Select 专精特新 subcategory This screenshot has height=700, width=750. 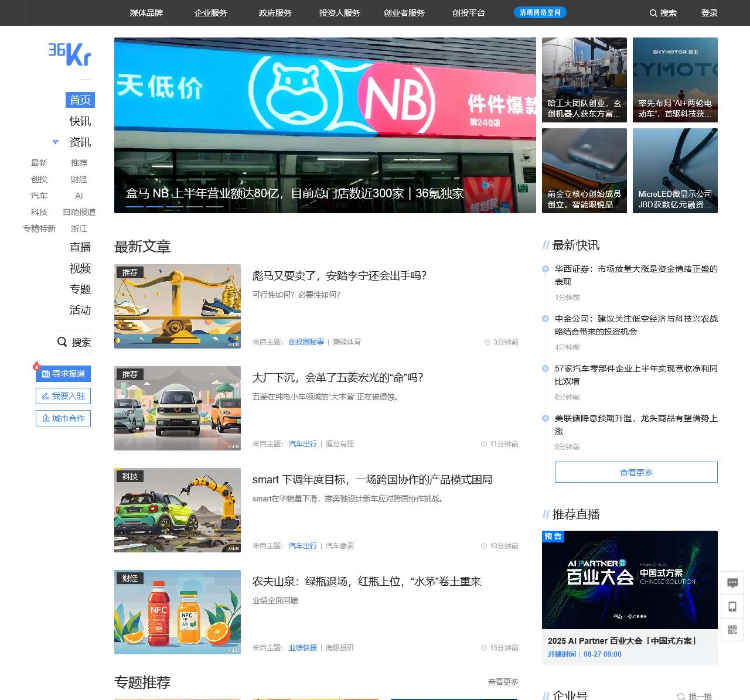click(39, 228)
